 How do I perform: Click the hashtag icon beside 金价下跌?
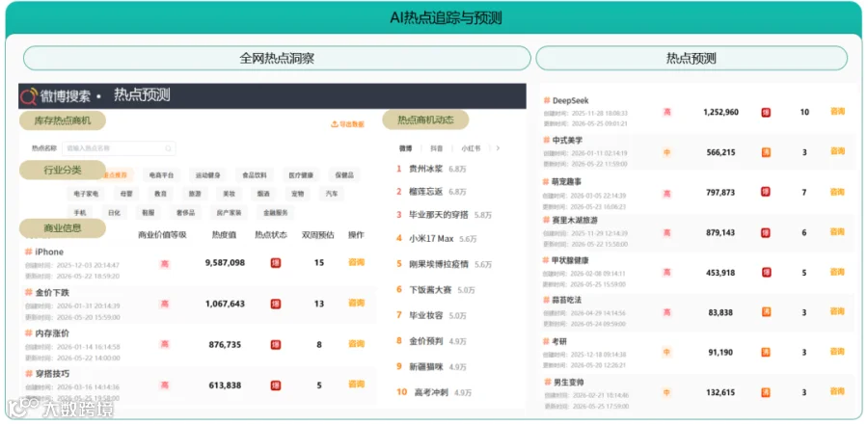(28, 292)
